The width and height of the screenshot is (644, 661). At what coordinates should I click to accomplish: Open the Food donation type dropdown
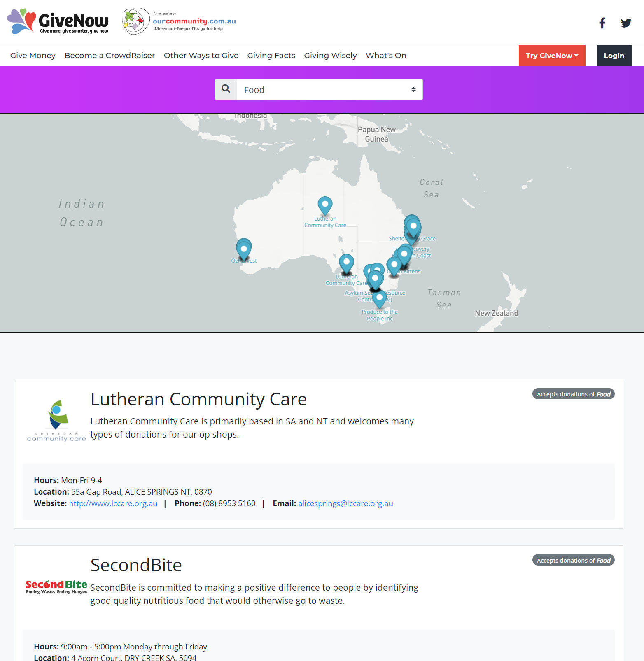point(329,90)
